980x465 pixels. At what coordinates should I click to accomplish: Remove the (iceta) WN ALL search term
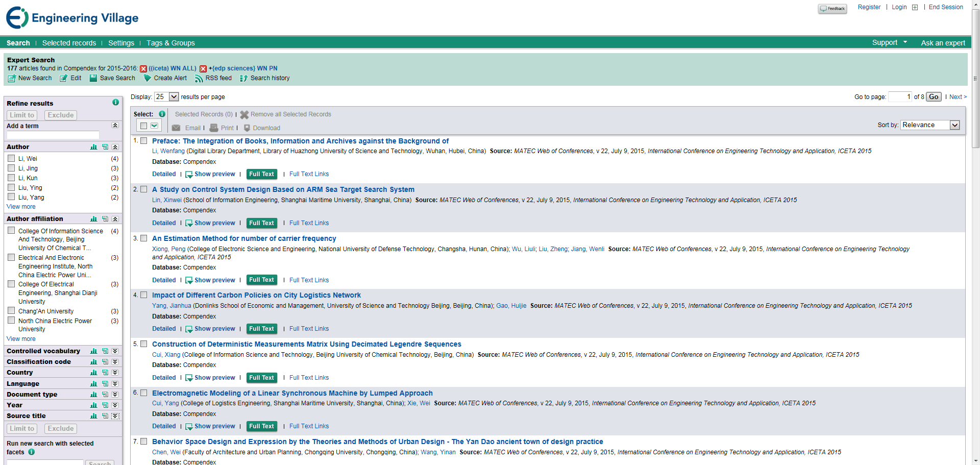coord(143,69)
